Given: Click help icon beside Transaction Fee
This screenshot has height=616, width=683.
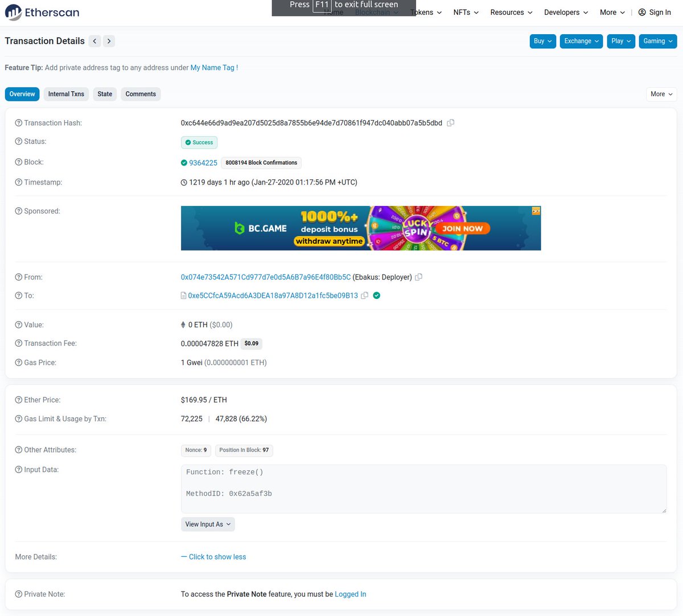Looking at the screenshot, I should pyautogui.click(x=19, y=343).
